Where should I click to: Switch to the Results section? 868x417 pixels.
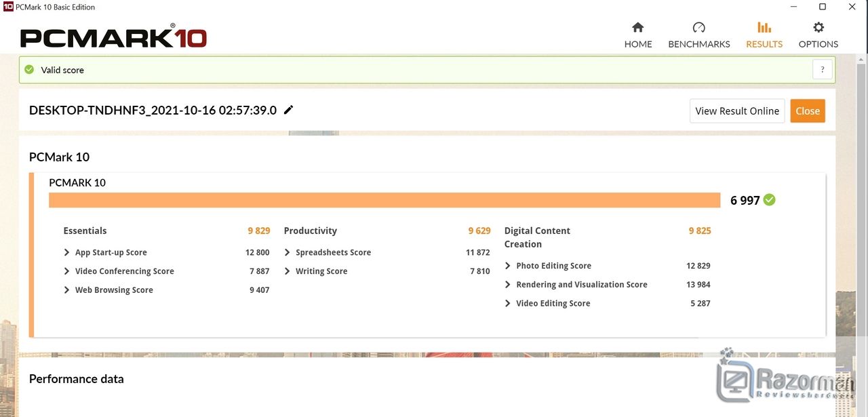764,35
